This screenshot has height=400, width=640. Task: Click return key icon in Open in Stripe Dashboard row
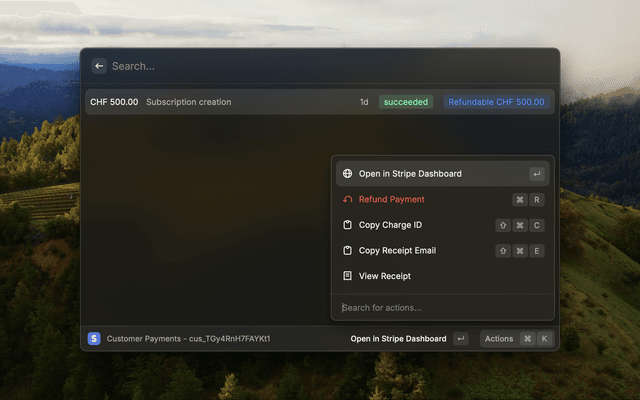point(537,174)
